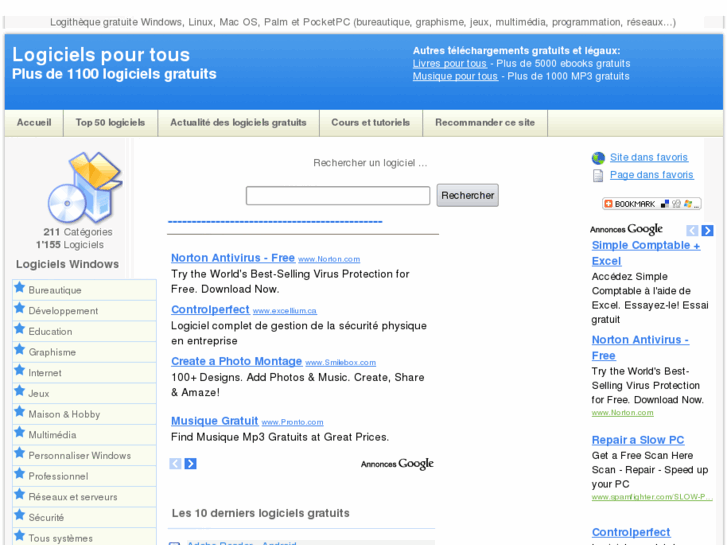Select the Education category
Viewport: 727px width, 545px height.
[x=84, y=331]
